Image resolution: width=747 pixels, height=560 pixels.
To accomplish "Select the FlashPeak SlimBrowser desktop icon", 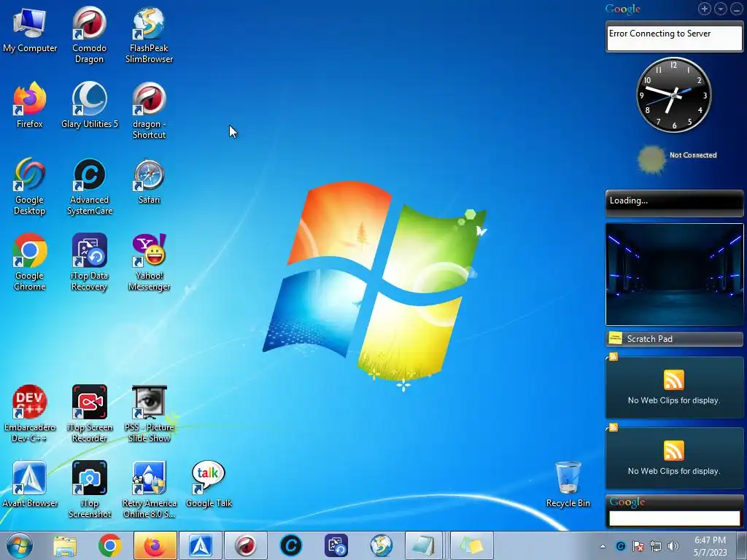I will point(149,34).
